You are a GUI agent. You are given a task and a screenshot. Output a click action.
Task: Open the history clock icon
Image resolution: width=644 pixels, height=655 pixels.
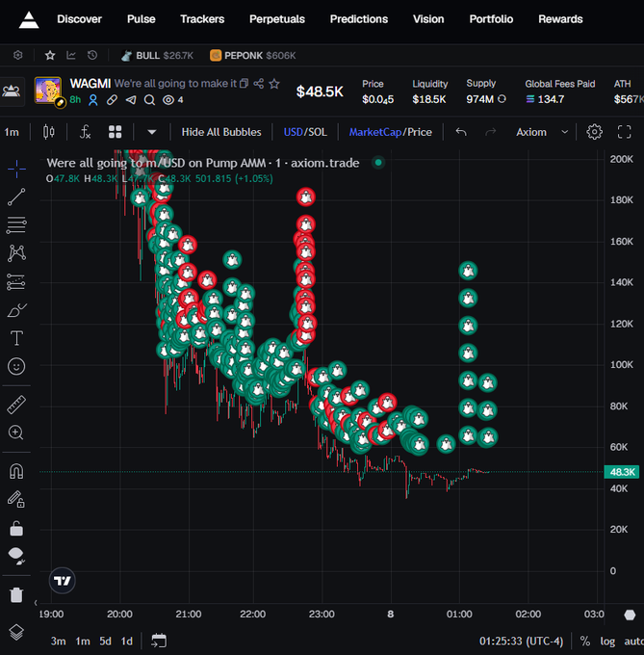point(92,55)
